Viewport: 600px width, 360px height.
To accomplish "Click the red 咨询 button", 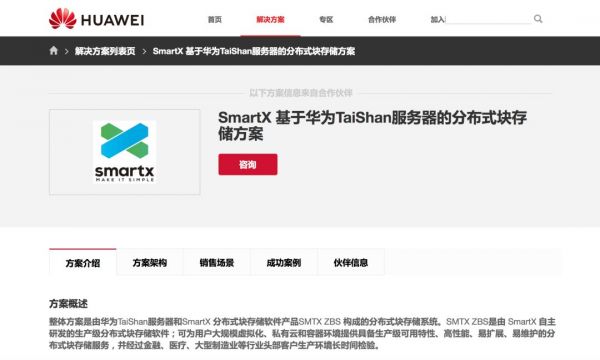I will pos(248,165).
